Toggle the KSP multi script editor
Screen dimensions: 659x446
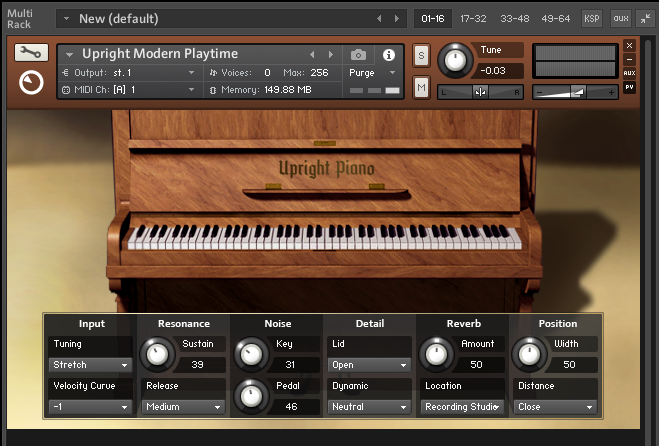click(592, 18)
